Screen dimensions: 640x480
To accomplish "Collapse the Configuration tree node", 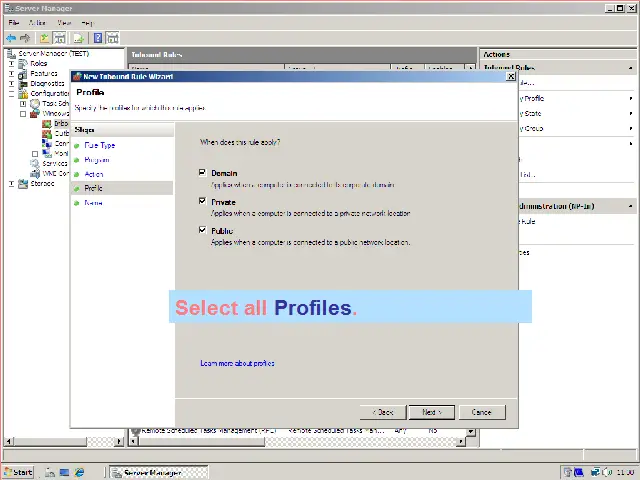I will 11,94.
